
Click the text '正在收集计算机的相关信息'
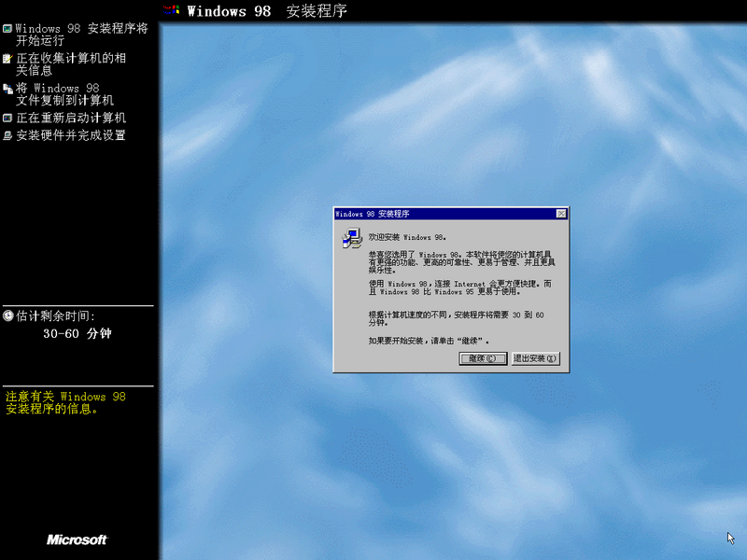pos(71,64)
